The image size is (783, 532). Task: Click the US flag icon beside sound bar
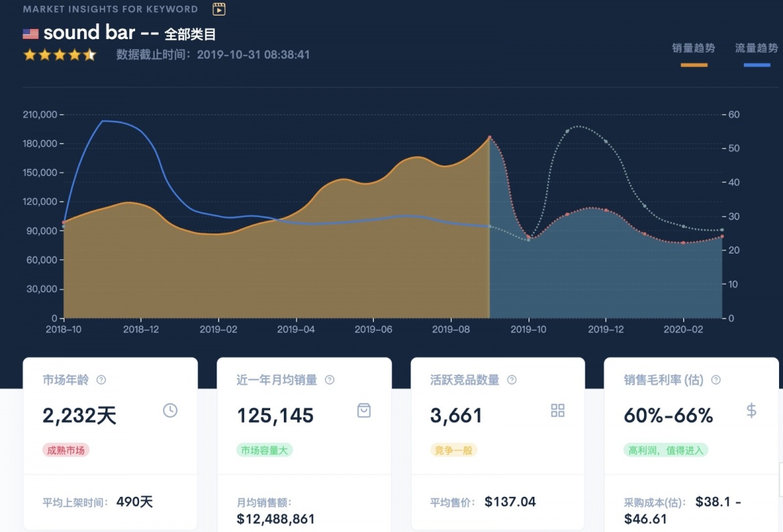[x=30, y=34]
